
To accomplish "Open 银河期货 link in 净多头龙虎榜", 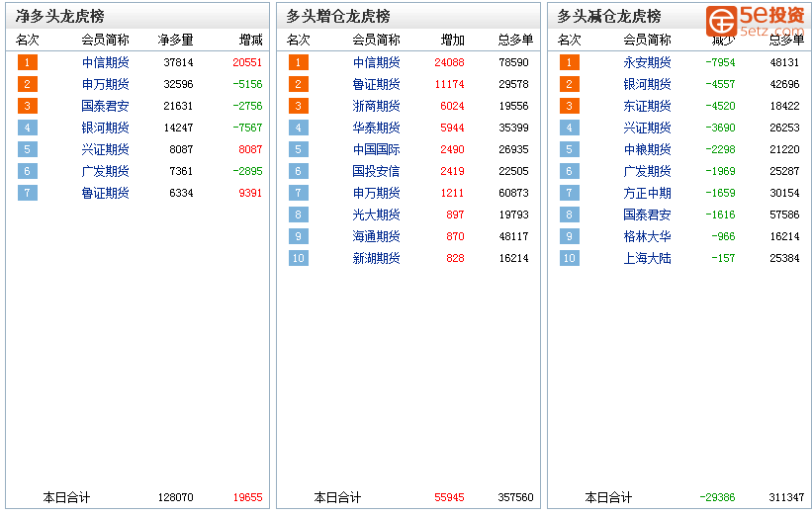I will [x=105, y=128].
